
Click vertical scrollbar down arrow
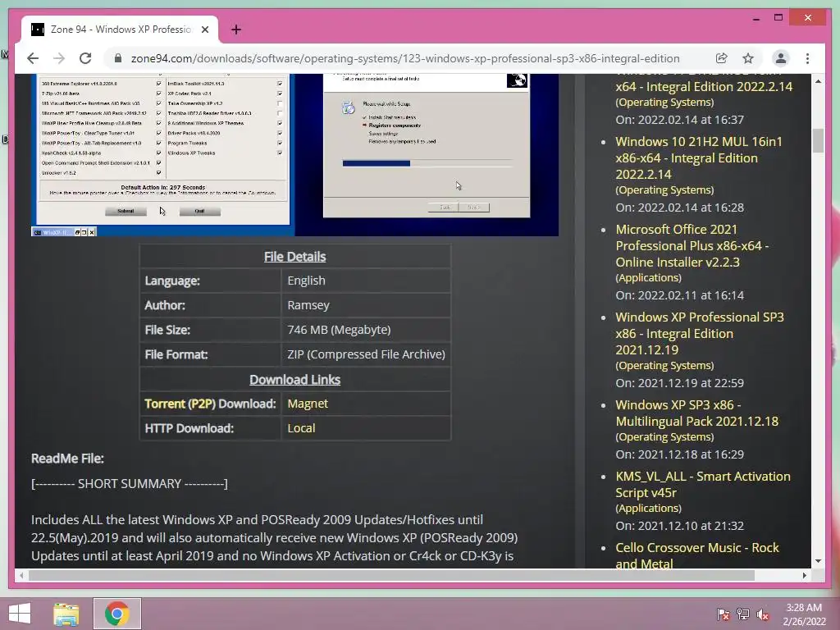818,561
